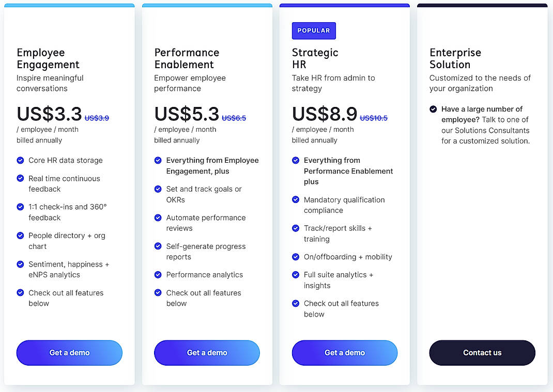Click the checkmark icon next to Real time continuous feedback
Image resolution: width=553 pixels, height=392 pixels.
pyautogui.click(x=20, y=179)
